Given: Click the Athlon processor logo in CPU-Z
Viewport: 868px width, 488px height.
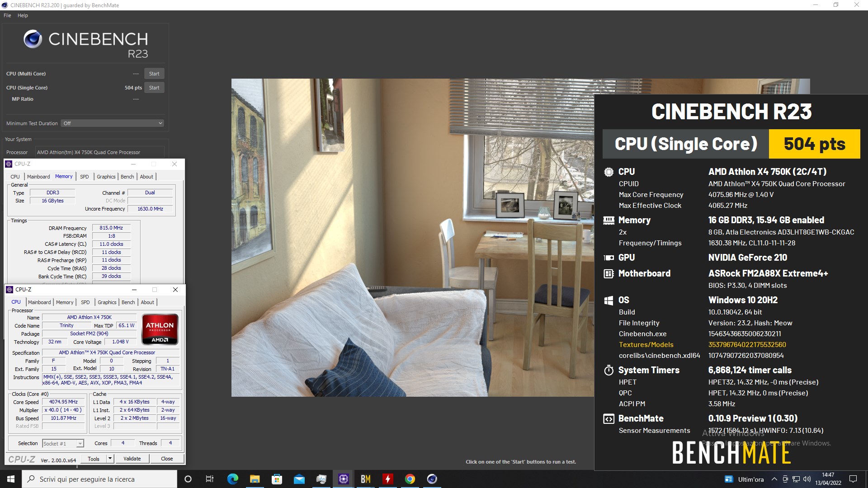Looking at the screenshot, I should click(160, 330).
